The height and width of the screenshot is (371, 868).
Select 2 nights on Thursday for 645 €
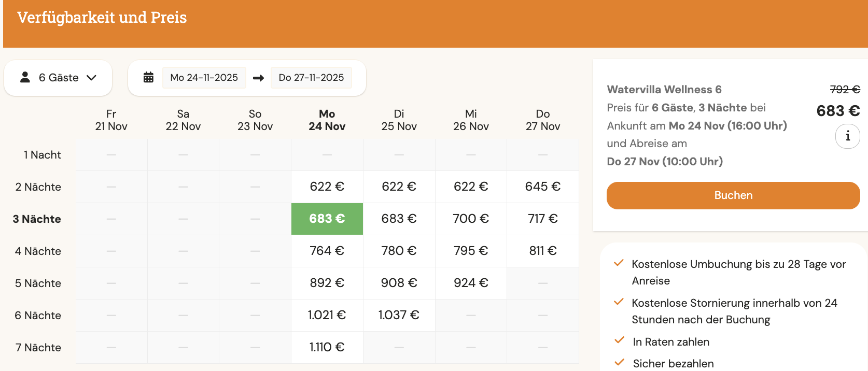[542, 187]
